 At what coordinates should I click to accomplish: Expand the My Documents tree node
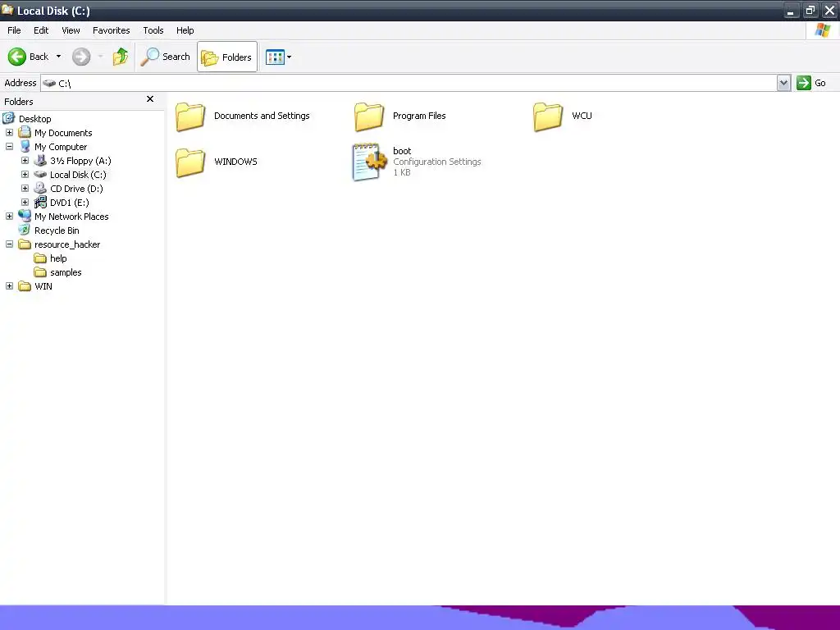(9, 132)
